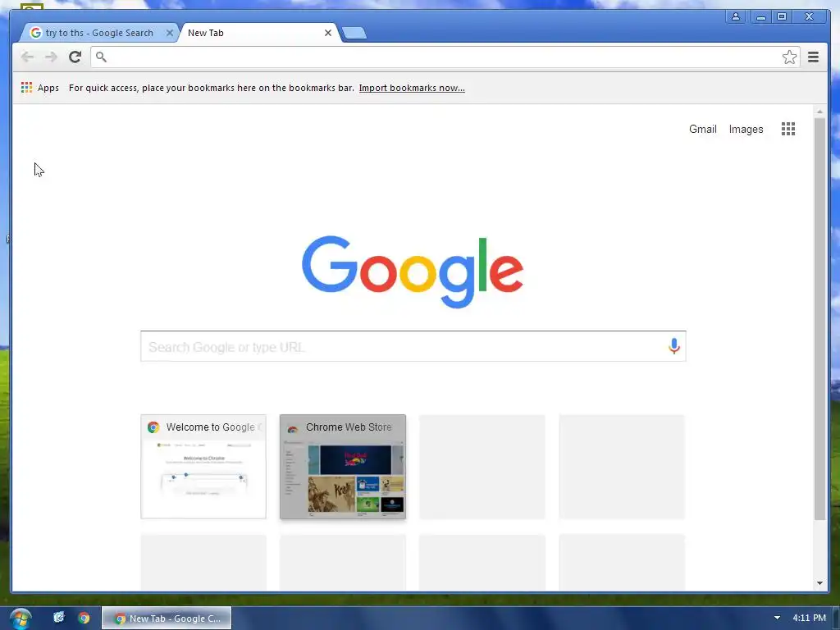This screenshot has width=840, height=630.
Task: Open the Chrome user profile button
Action: point(736,16)
